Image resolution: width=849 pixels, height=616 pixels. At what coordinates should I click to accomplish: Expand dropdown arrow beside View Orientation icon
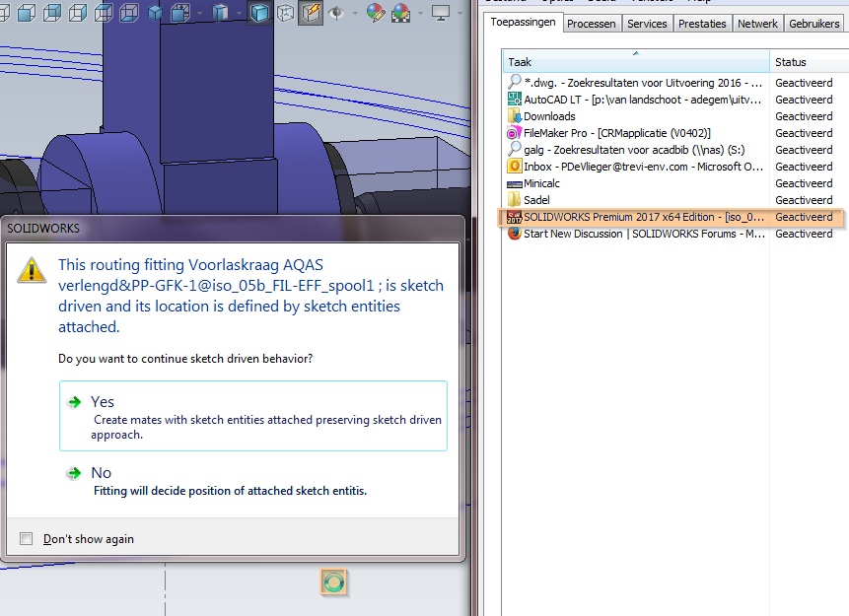(x=200, y=13)
